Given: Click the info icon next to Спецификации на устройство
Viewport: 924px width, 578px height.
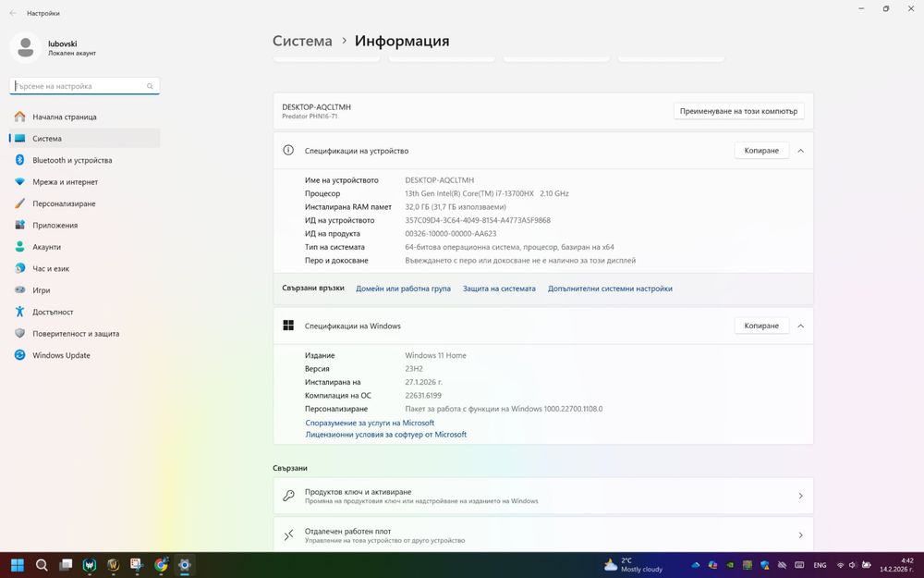Looking at the screenshot, I should 288,150.
